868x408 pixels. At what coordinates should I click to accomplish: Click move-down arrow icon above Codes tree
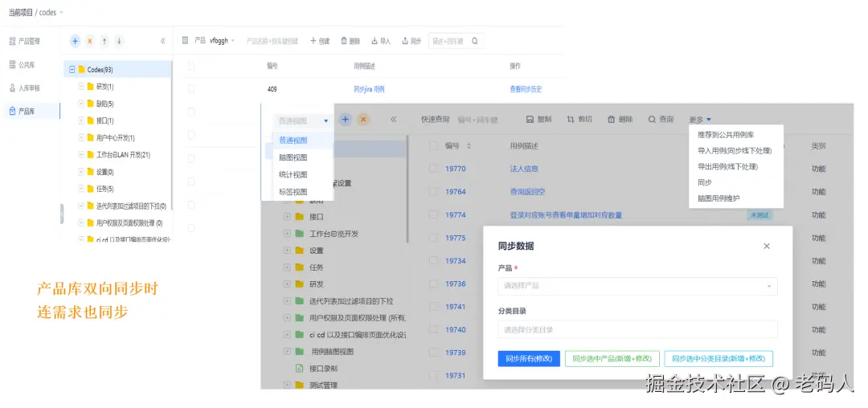coord(119,41)
